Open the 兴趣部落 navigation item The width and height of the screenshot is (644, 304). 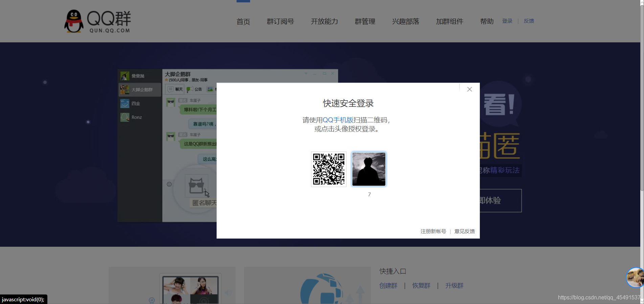(405, 22)
